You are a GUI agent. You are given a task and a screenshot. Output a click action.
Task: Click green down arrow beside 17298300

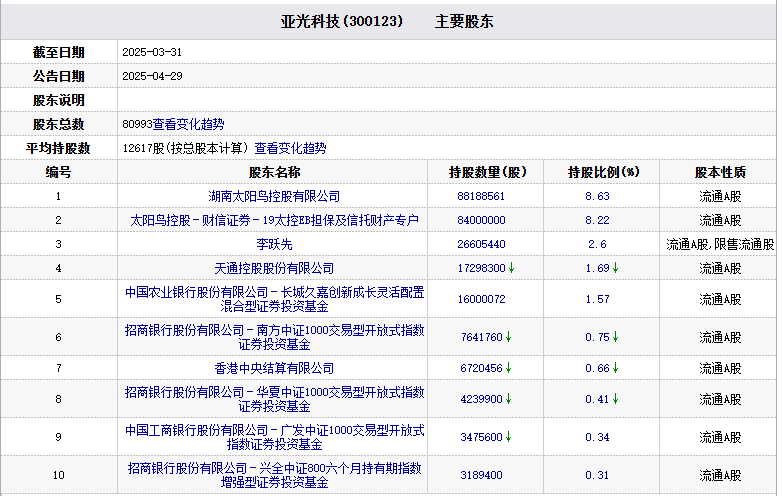512,268
